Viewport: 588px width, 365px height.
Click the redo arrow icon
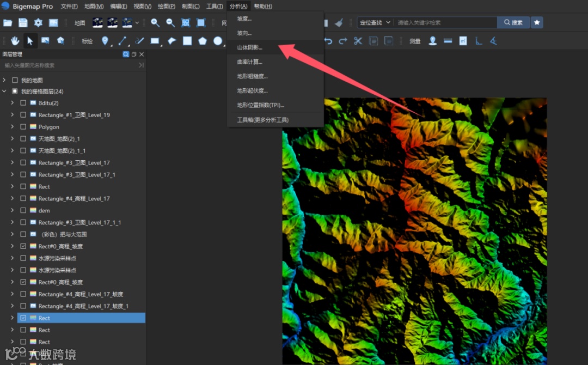tap(342, 41)
